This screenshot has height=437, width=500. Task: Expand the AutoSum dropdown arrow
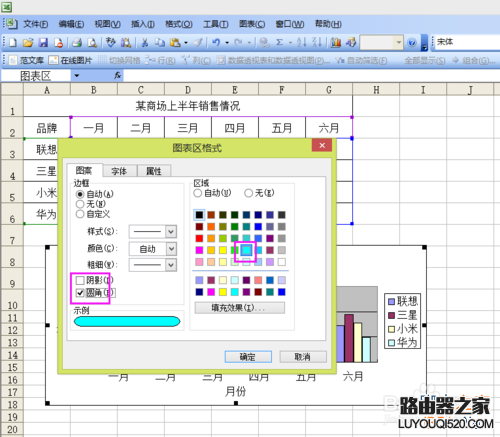pos(290,43)
